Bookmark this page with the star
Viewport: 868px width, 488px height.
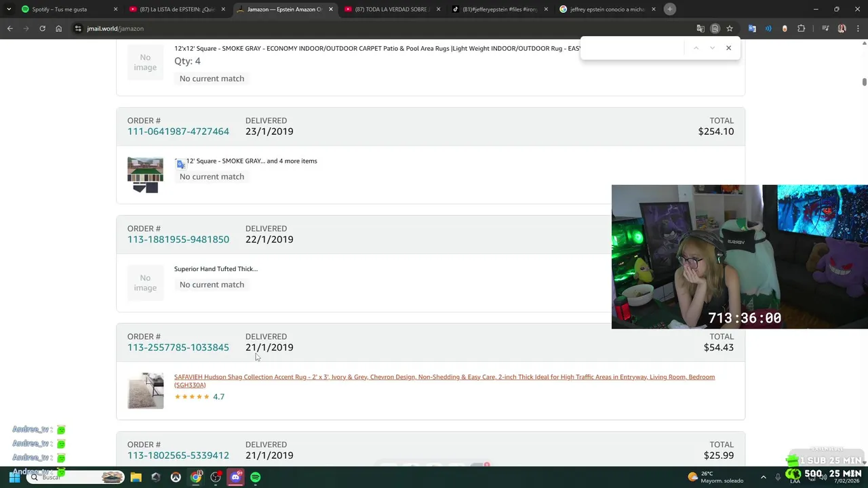pyautogui.click(x=730, y=28)
